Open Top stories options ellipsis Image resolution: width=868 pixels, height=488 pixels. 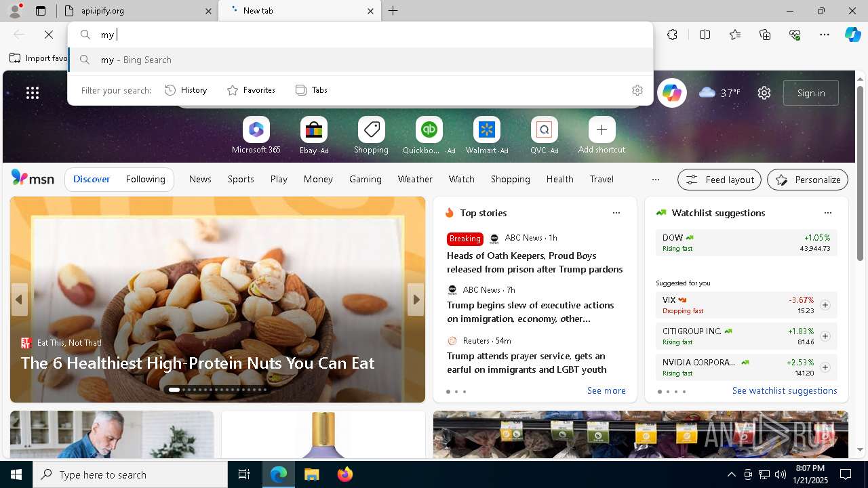pyautogui.click(x=616, y=213)
